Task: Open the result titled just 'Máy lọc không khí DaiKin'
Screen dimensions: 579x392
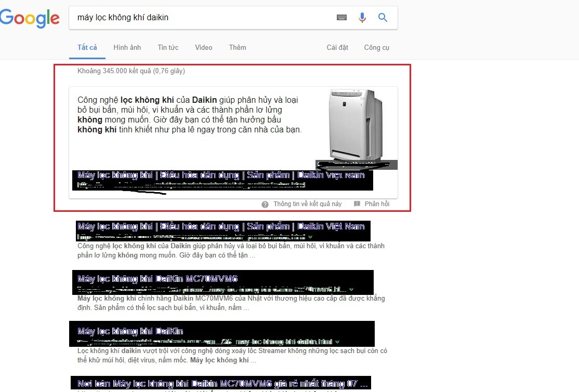Action: [130, 331]
